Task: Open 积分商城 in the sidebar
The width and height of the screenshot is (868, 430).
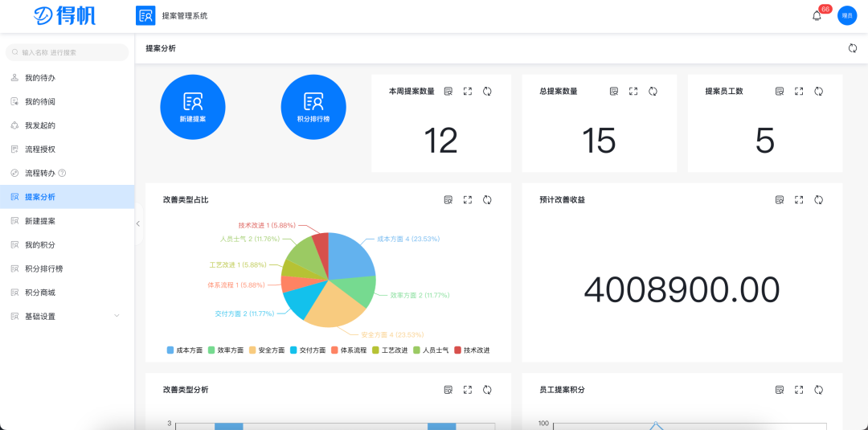Action: point(67,293)
